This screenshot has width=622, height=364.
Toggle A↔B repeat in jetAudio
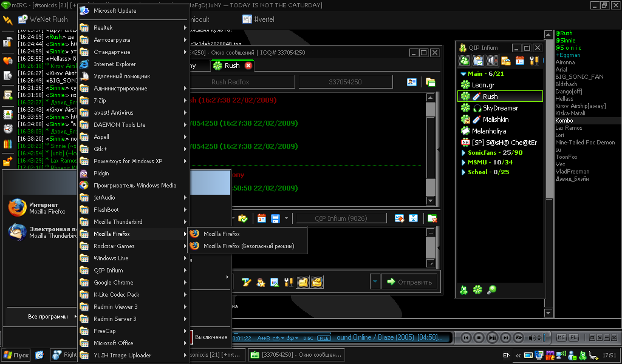[264, 339]
